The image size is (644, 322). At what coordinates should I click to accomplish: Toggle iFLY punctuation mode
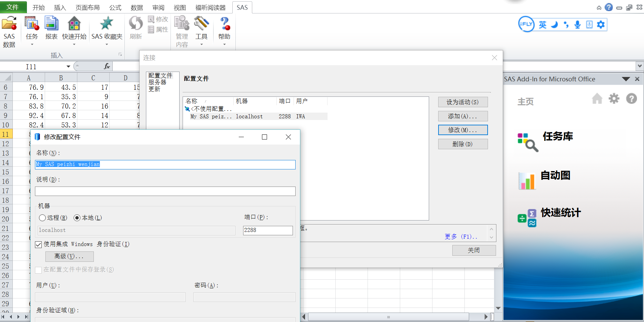point(566,25)
